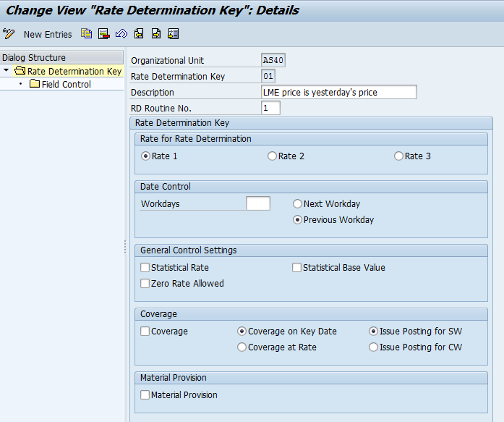Click the Workdays input field
The height and width of the screenshot is (422, 504).
click(257, 204)
